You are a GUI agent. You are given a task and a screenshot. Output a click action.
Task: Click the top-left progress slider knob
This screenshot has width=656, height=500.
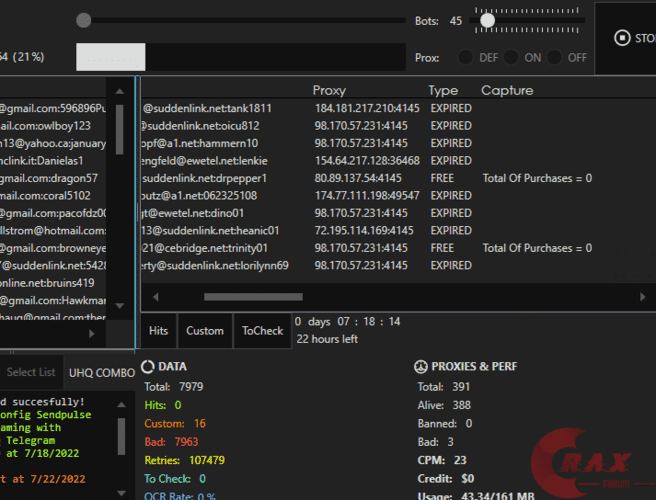click(x=84, y=20)
